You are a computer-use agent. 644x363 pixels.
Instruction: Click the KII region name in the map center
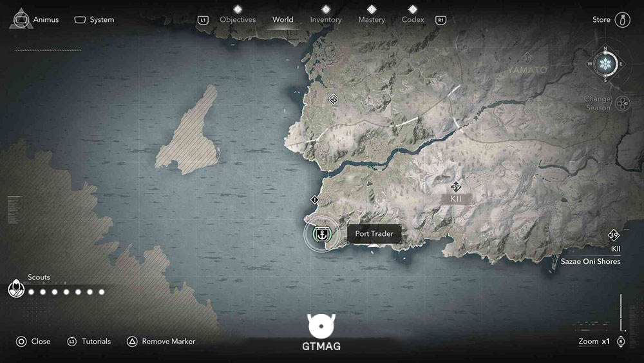click(456, 199)
